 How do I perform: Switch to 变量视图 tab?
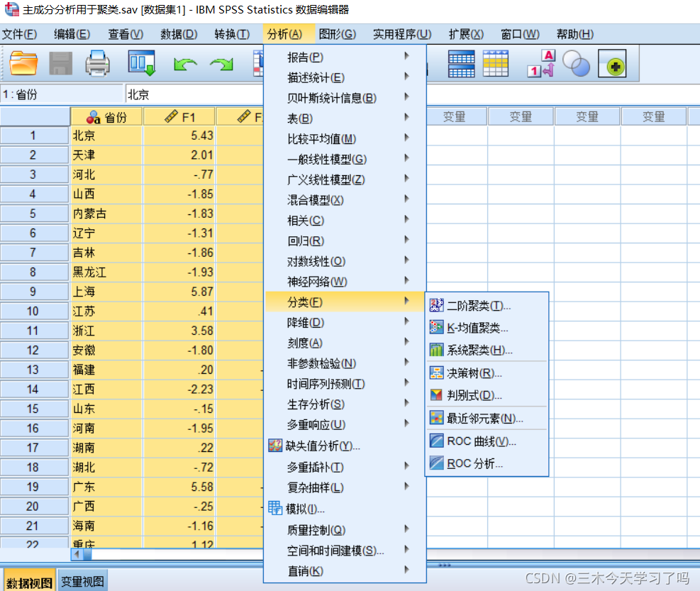coord(82,581)
